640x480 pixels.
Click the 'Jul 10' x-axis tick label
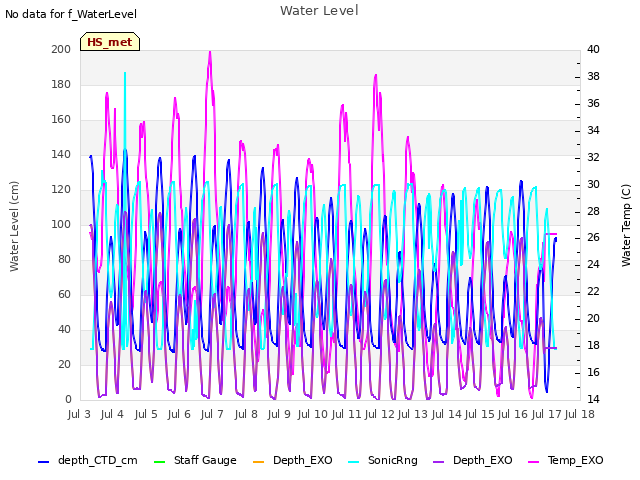(313, 414)
